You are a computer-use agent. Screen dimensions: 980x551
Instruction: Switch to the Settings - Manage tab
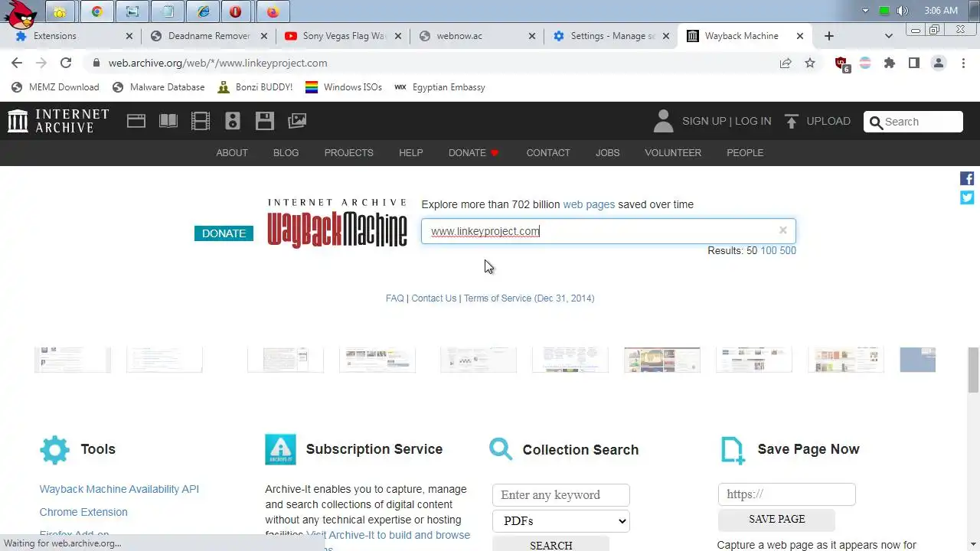click(x=611, y=36)
